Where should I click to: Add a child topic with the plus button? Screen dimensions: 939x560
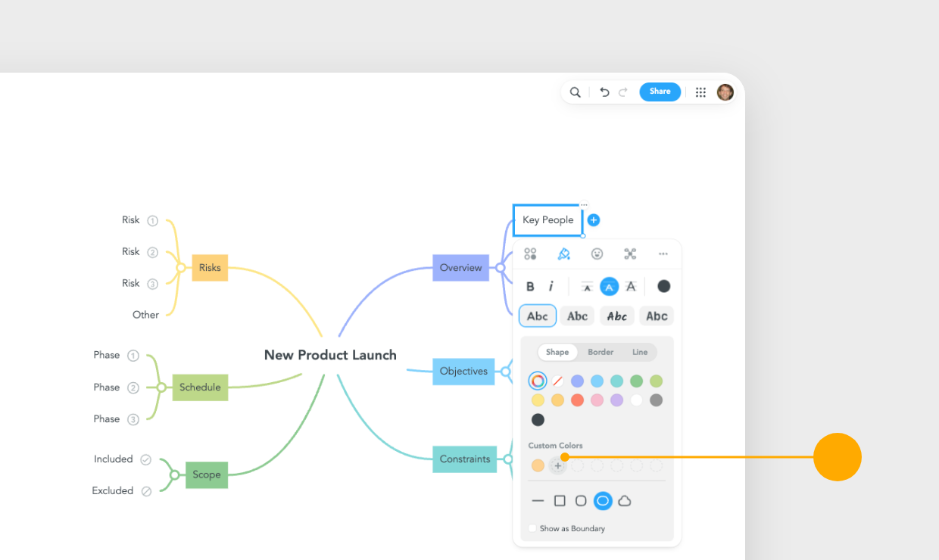pos(594,219)
